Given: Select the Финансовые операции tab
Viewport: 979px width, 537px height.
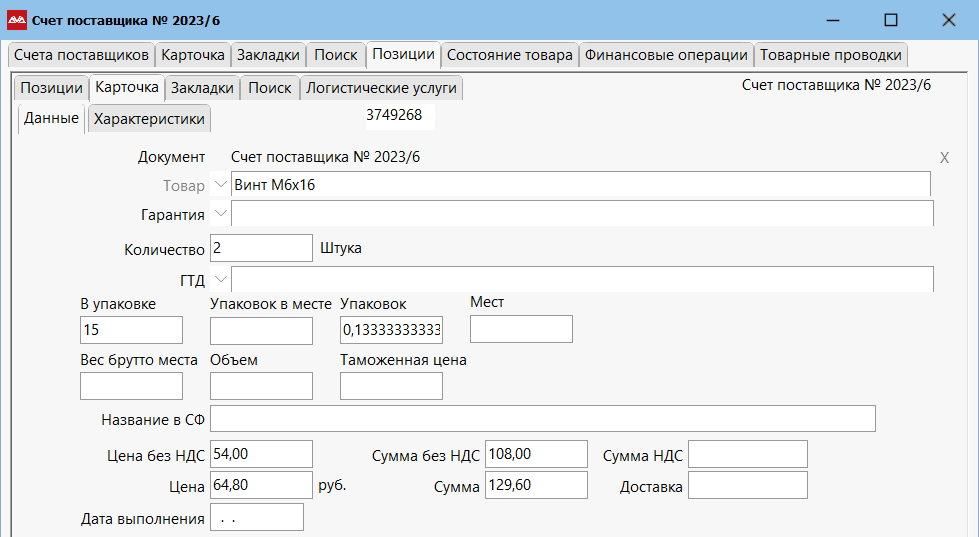Looking at the screenshot, I should pyautogui.click(x=666, y=55).
